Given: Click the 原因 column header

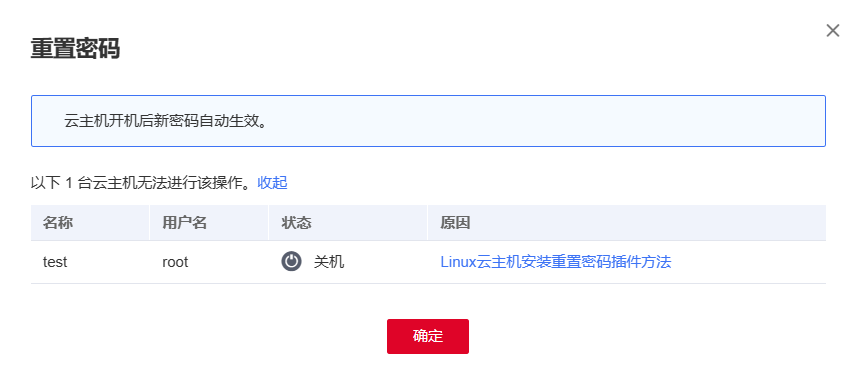Looking at the screenshot, I should (x=455, y=223).
